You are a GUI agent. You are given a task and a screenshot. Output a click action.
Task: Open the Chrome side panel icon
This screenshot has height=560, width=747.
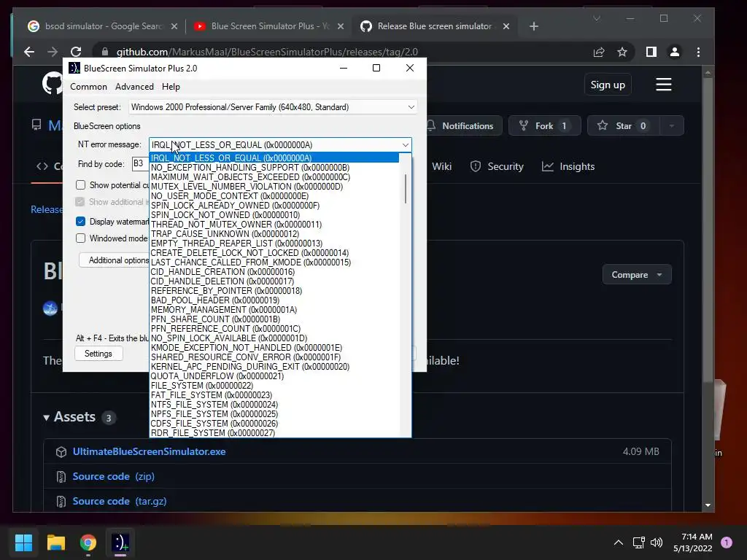coord(651,52)
